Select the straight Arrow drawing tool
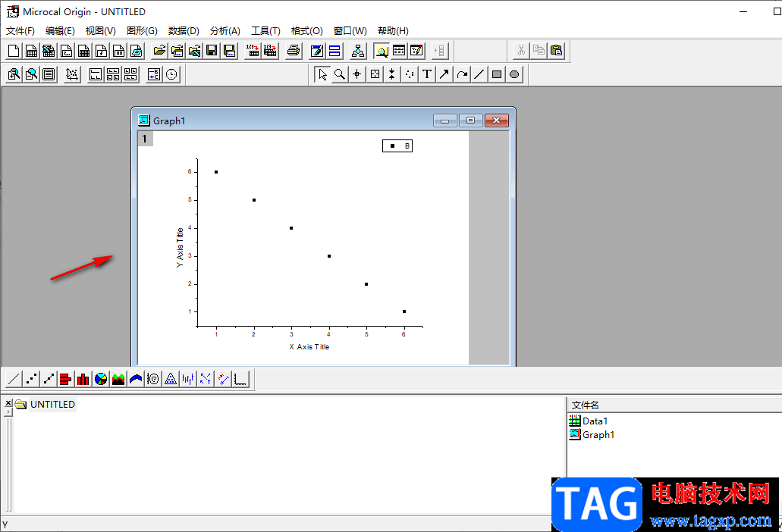The height and width of the screenshot is (532, 782). pos(444,75)
